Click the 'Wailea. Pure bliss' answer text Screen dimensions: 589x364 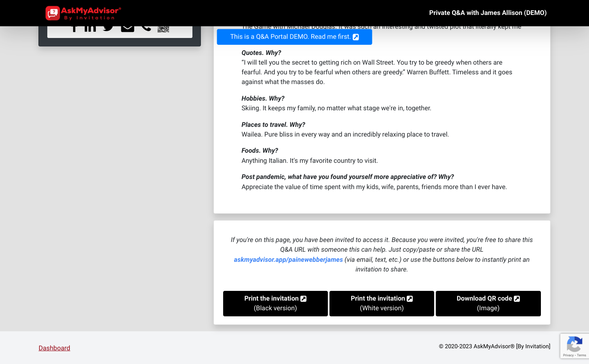pyautogui.click(x=345, y=135)
